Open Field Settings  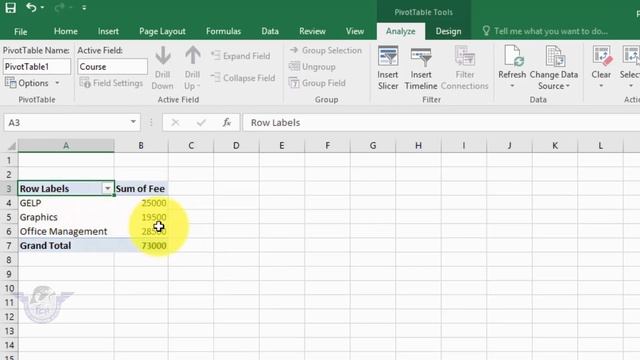[x=111, y=83]
